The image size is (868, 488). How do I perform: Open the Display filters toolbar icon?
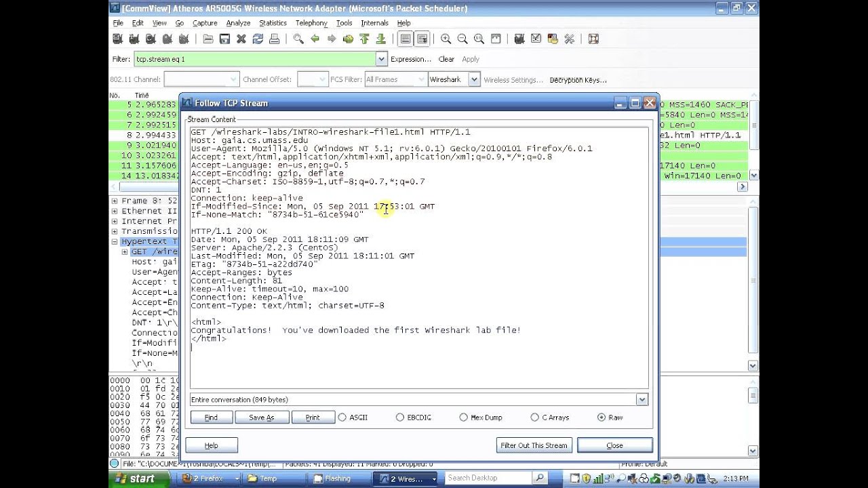[536, 39]
